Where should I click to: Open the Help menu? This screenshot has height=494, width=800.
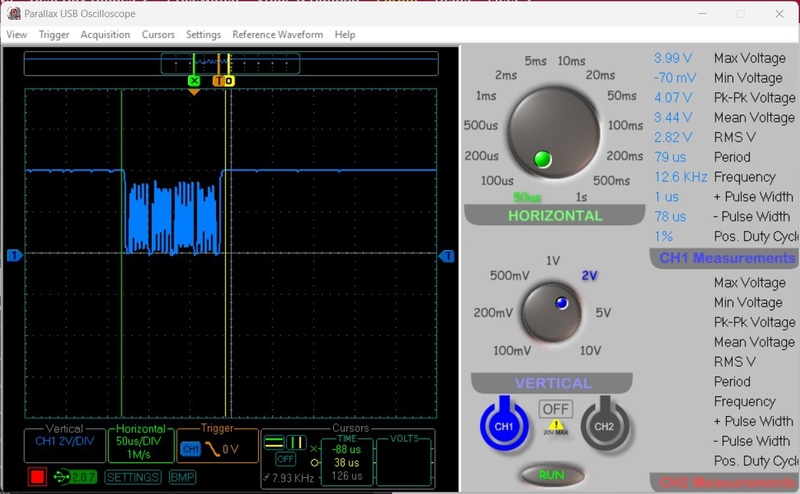[x=345, y=35]
